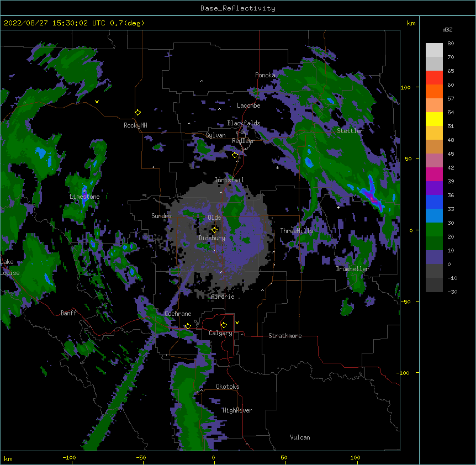Screen dimensions: 476x465
Task: Select the red 60-65 dBZ legend swatch
Action: 434,77
